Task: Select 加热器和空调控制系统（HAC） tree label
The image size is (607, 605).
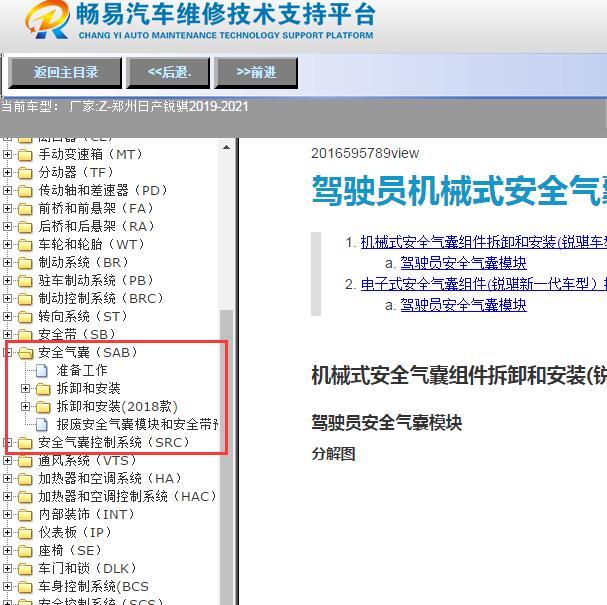Action: [127, 496]
